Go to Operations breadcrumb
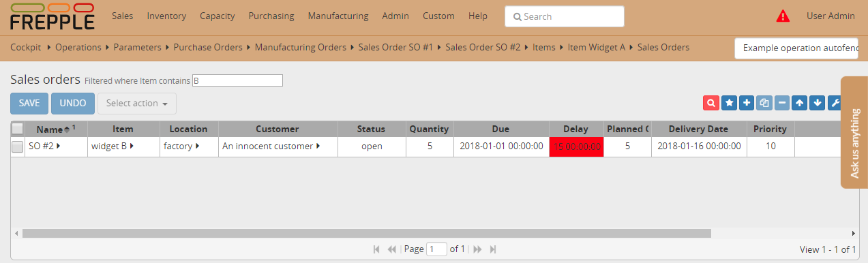 coord(78,48)
